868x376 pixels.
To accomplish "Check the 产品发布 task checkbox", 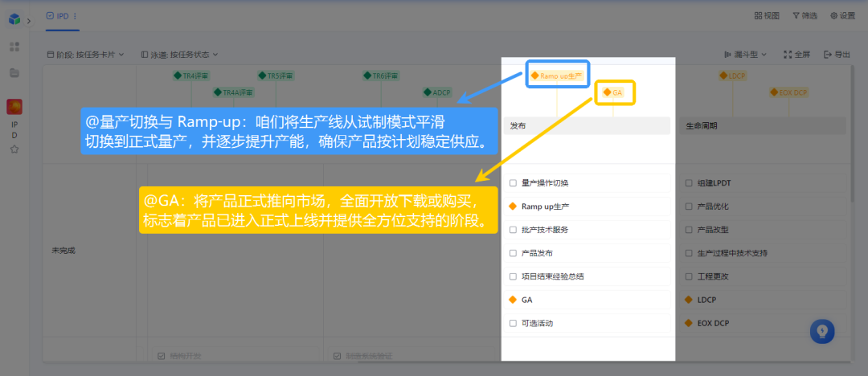I will [514, 253].
